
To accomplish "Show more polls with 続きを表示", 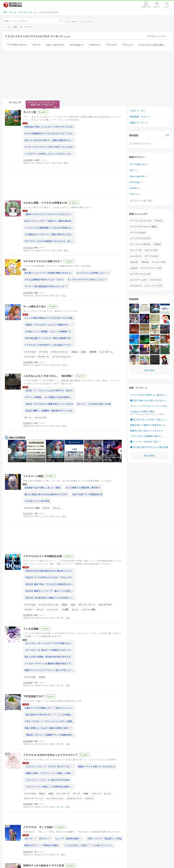I will point(150,456).
